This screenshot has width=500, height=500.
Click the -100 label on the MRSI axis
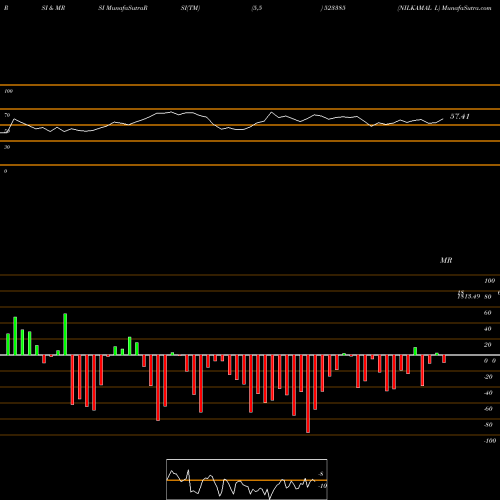pyautogui.click(x=490, y=441)
